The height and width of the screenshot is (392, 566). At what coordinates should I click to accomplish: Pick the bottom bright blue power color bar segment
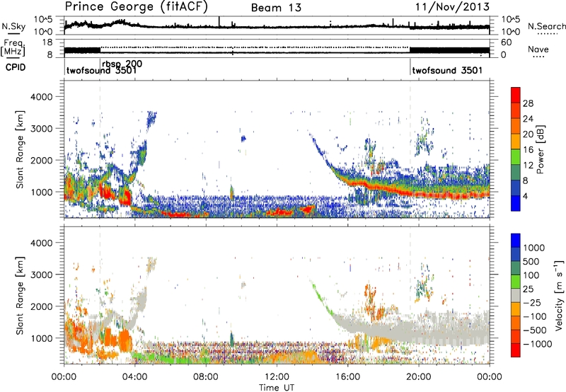pyautogui.click(x=516, y=204)
